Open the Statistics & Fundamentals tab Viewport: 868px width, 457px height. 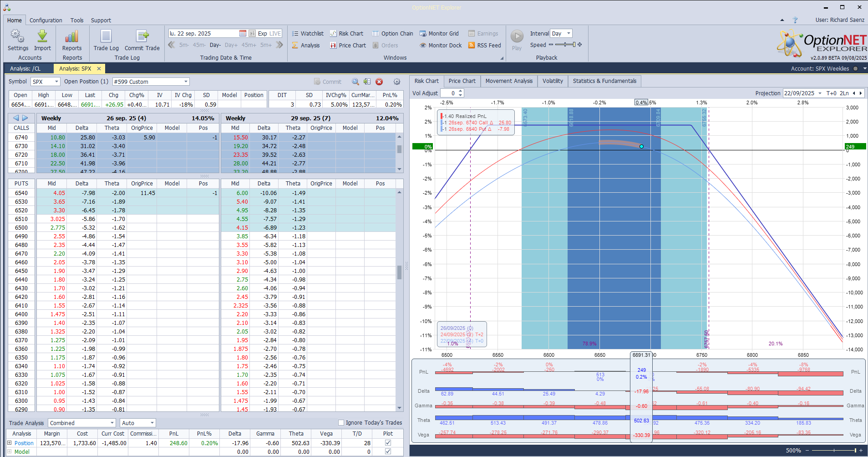(x=604, y=81)
